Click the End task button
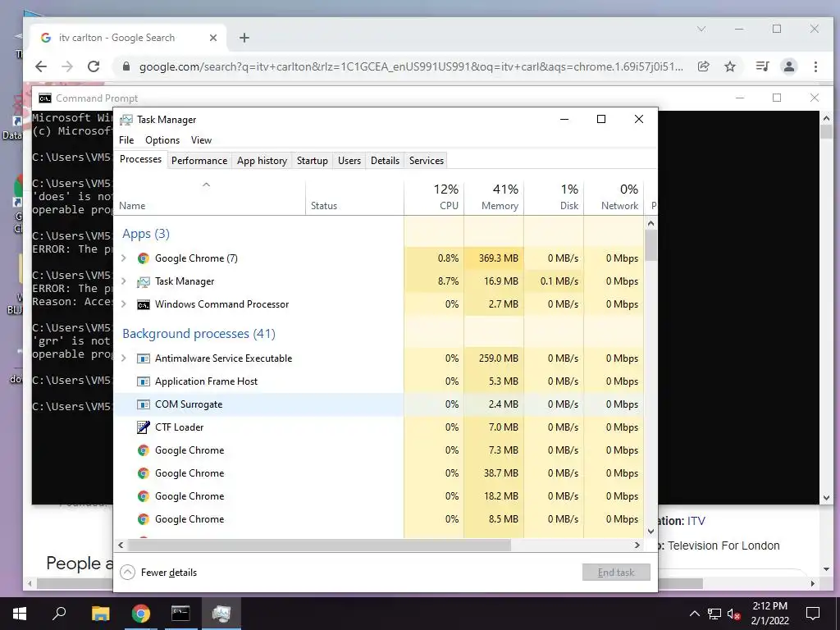Screen dimensions: 840x630 click(x=616, y=572)
